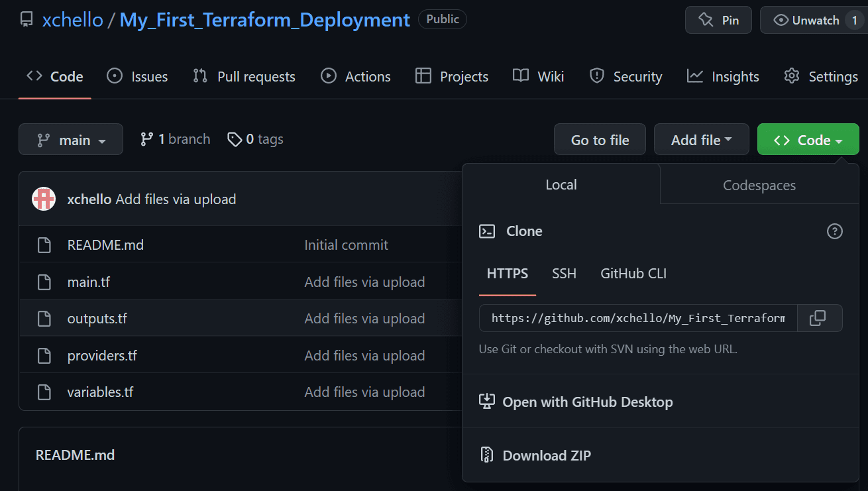Open the repository Settings tab
This screenshot has width=868, height=491.
821,76
